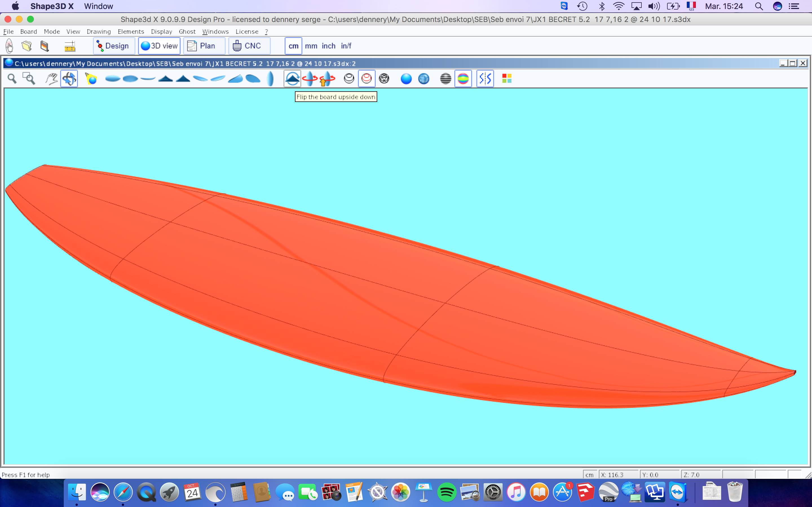
Task: Select mm as measurement unit
Action: click(x=311, y=46)
